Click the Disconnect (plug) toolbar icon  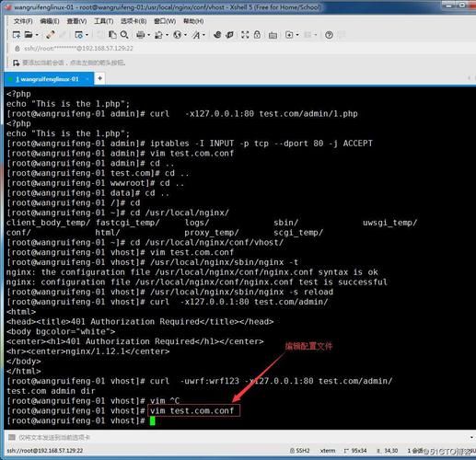pos(51,35)
